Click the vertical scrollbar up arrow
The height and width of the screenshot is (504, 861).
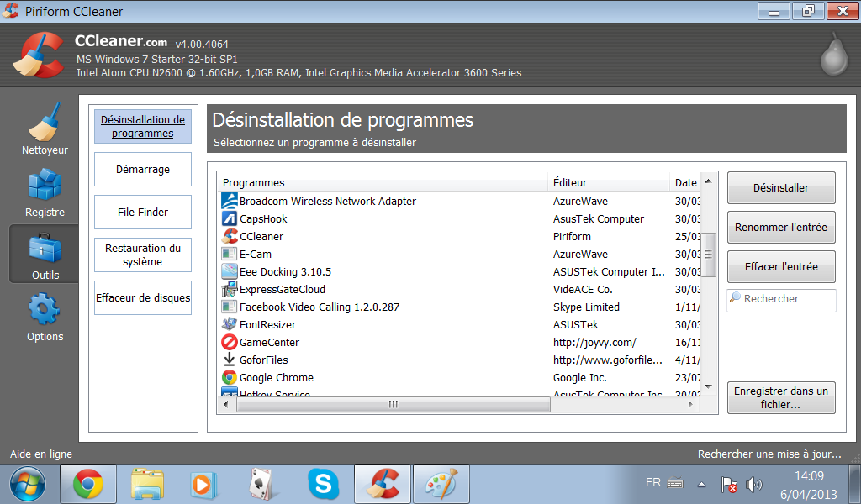pyautogui.click(x=708, y=181)
